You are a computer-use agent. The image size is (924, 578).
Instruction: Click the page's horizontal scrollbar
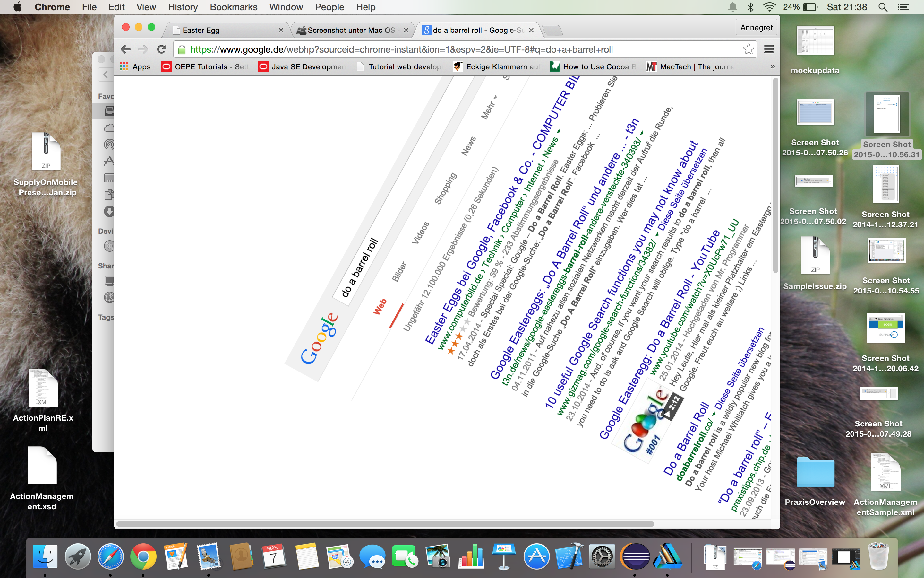pos(385,524)
